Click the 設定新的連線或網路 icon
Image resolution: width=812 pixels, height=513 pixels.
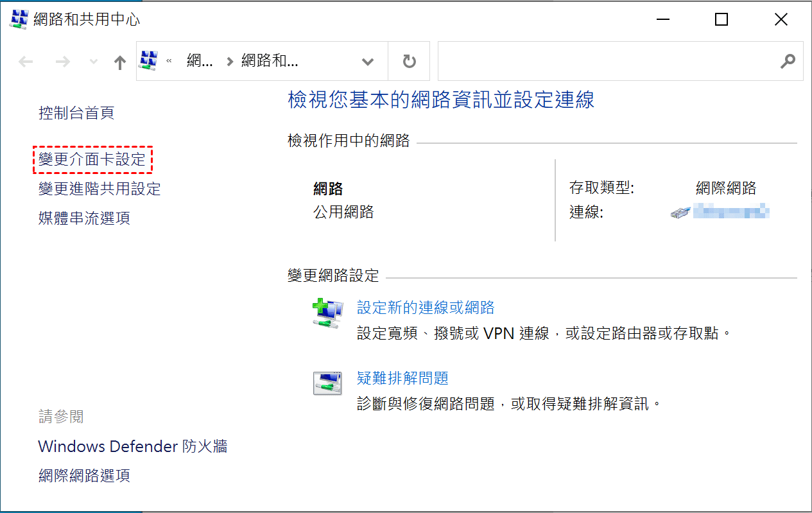(327, 314)
